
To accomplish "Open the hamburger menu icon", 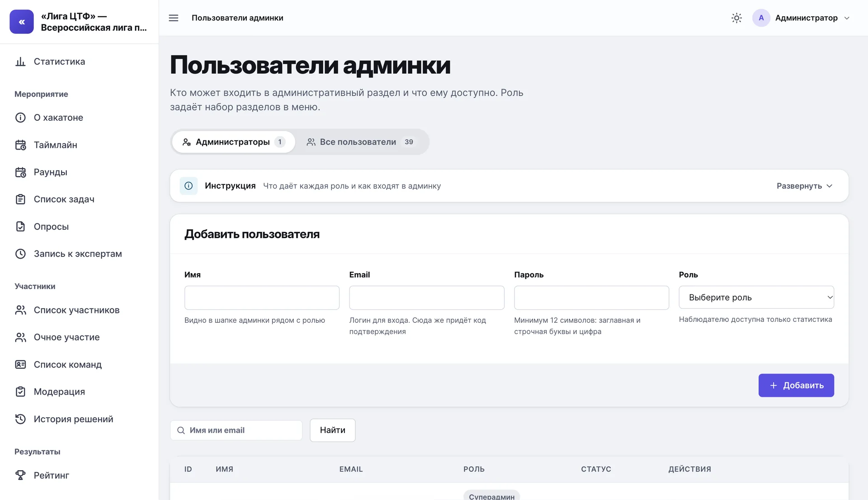I will (x=174, y=18).
